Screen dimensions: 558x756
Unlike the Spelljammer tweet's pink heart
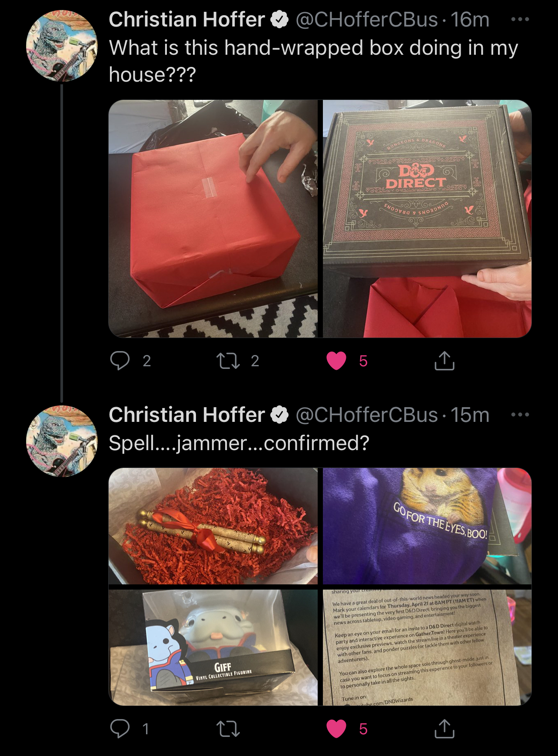[x=336, y=729]
